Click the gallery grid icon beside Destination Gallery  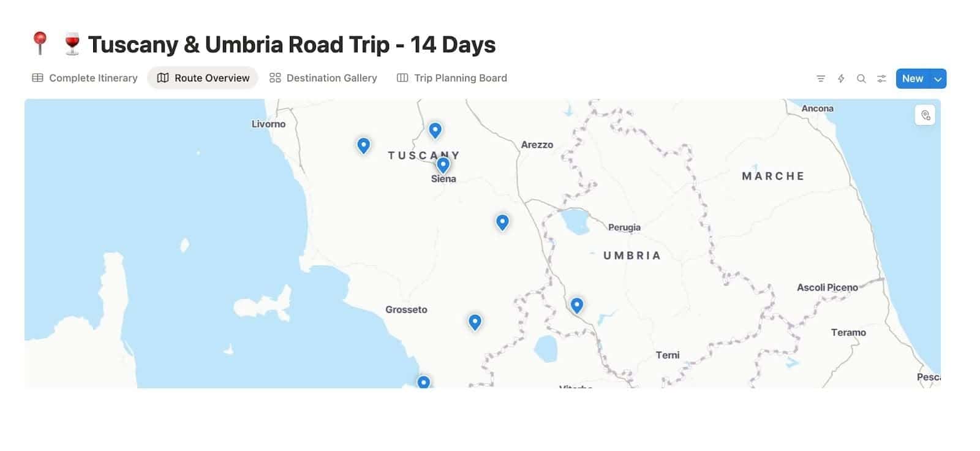(x=275, y=78)
